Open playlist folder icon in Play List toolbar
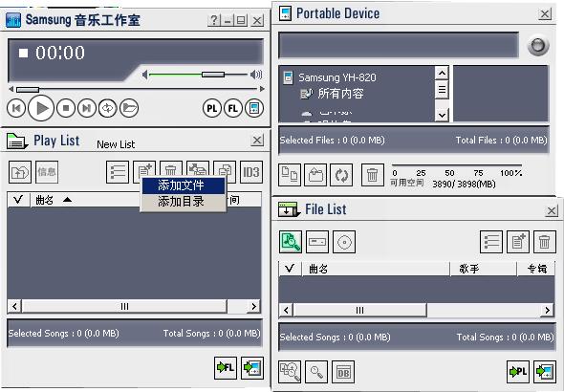The image size is (564, 392). (x=20, y=172)
